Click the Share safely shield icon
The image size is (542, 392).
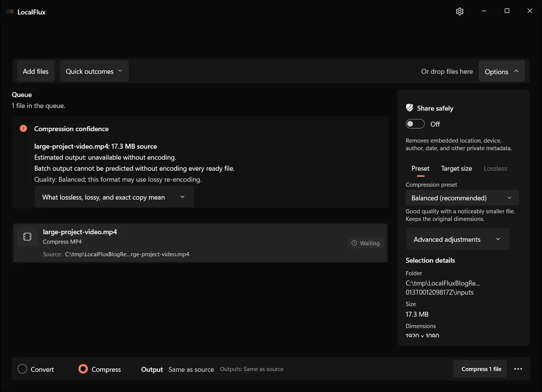click(x=410, y=108)
